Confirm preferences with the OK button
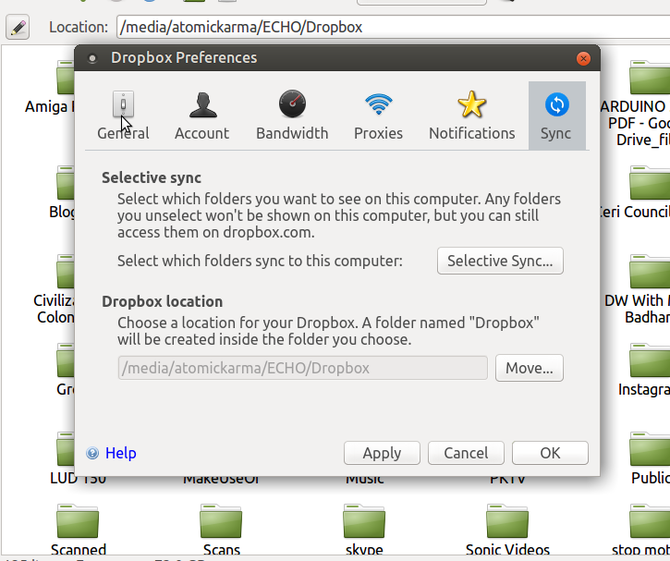The width and height of the screenshot is (670, 561). [550, 453]
